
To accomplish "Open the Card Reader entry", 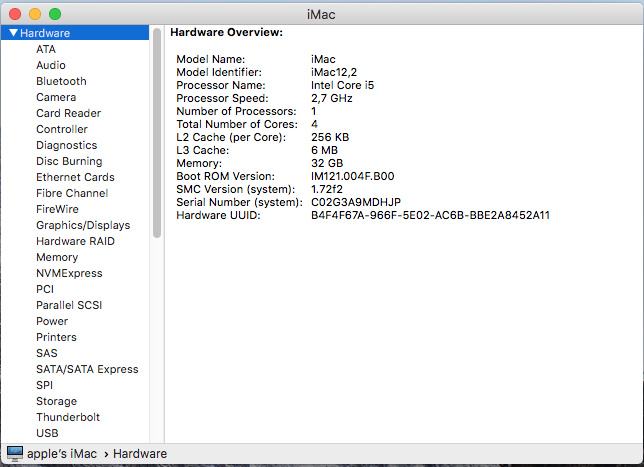I will 68,113.
